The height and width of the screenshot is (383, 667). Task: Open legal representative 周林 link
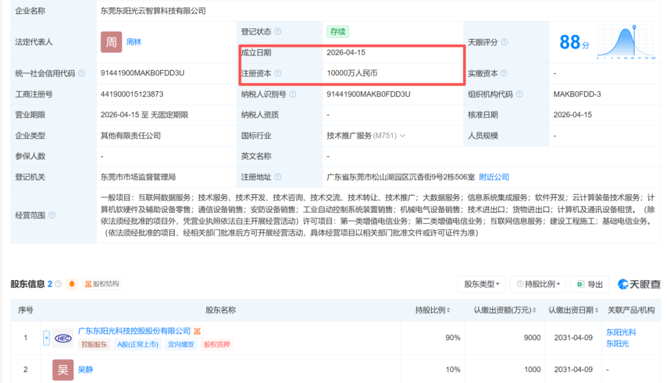pyautogui.click(x=134, y=42)
